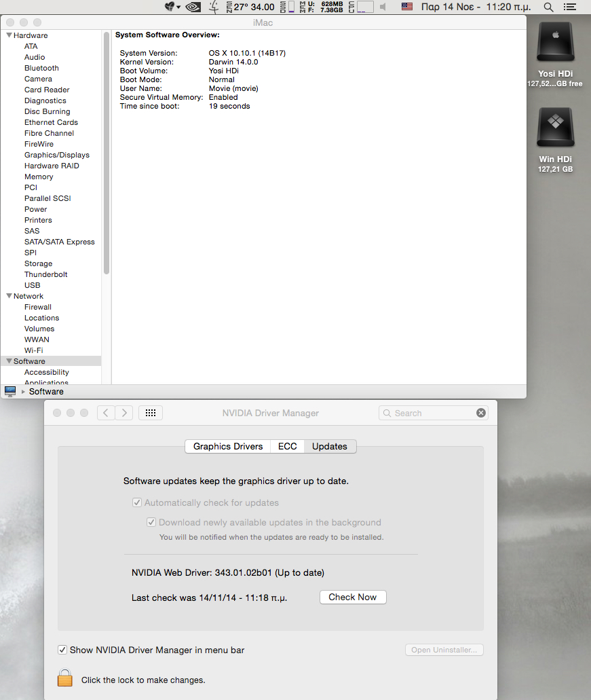Select Diagnostics in sidebar
The width and height of the screenshot is (591, 700).
45,100
